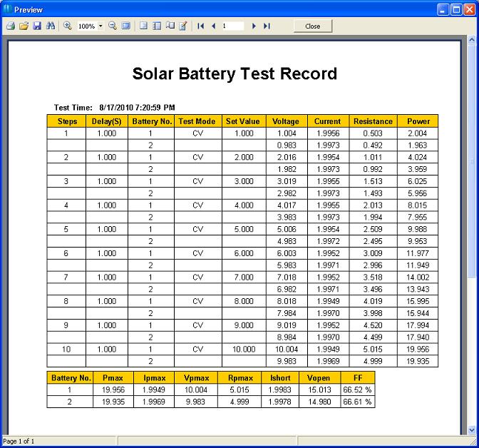
Task: Click the 'Vpmax' summary header
Action: click(x=196, y=377)
